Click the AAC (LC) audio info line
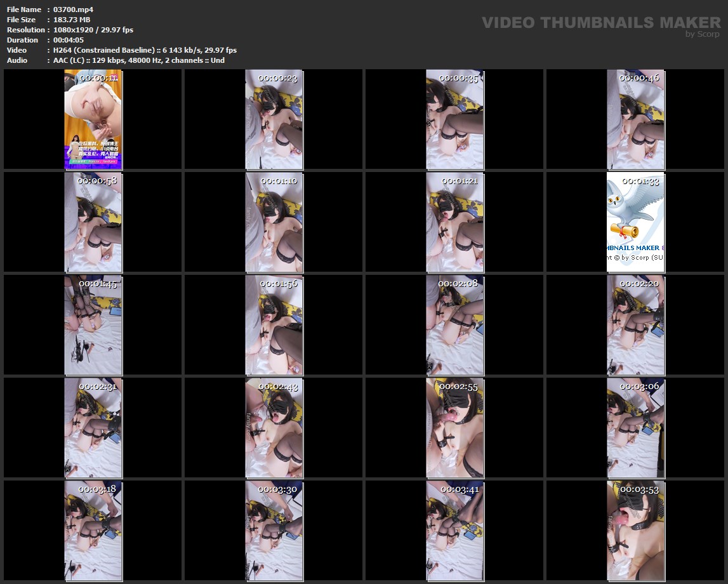This screenshot has height=584, width=728. [139, 60]
